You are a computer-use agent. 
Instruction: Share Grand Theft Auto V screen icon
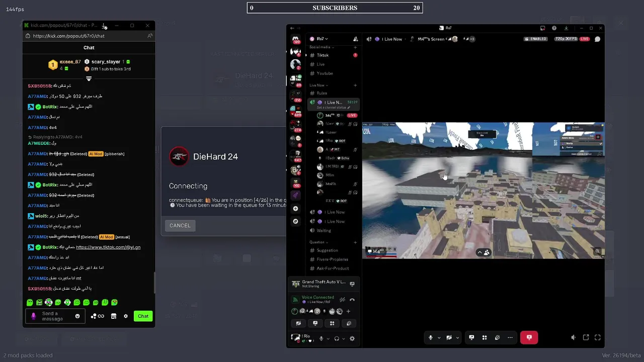(352, 284)
